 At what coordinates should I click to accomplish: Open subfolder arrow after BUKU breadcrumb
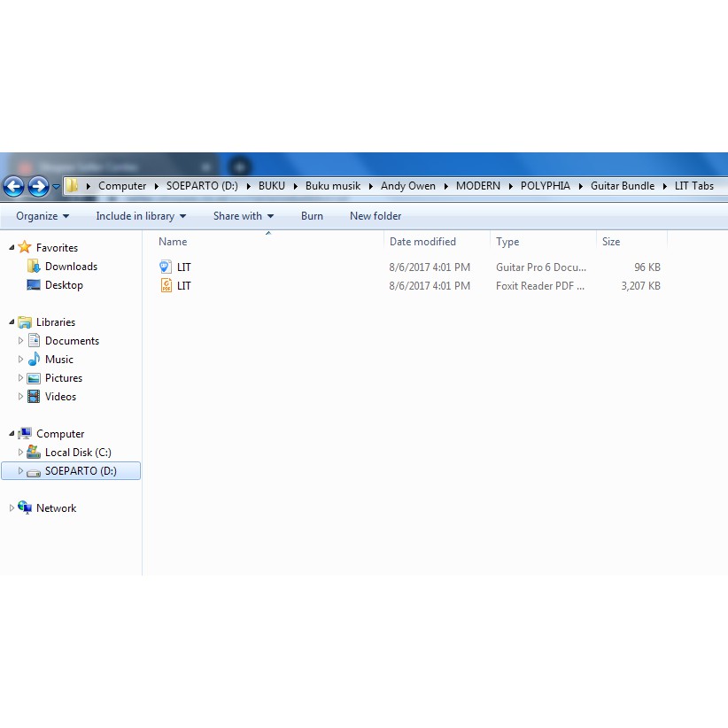[295, 186]
